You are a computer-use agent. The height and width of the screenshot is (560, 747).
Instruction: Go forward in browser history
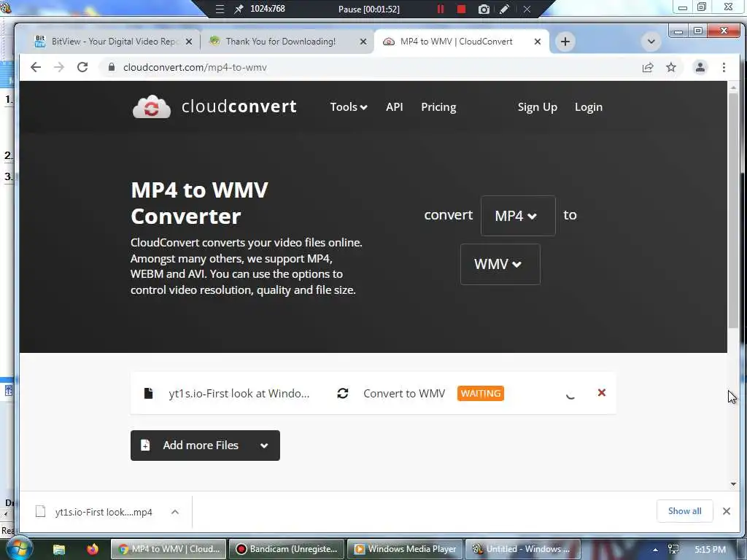coord(59,67)
